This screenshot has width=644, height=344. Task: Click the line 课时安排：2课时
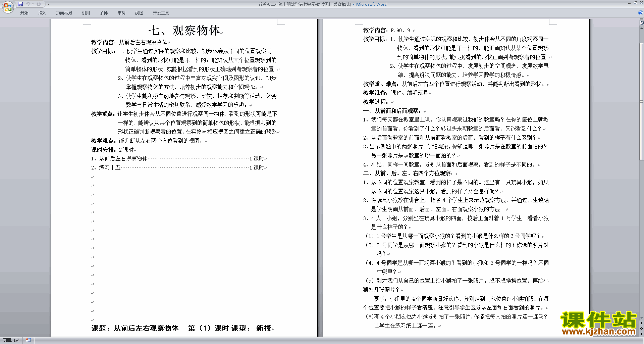click(x=113, y=150)
